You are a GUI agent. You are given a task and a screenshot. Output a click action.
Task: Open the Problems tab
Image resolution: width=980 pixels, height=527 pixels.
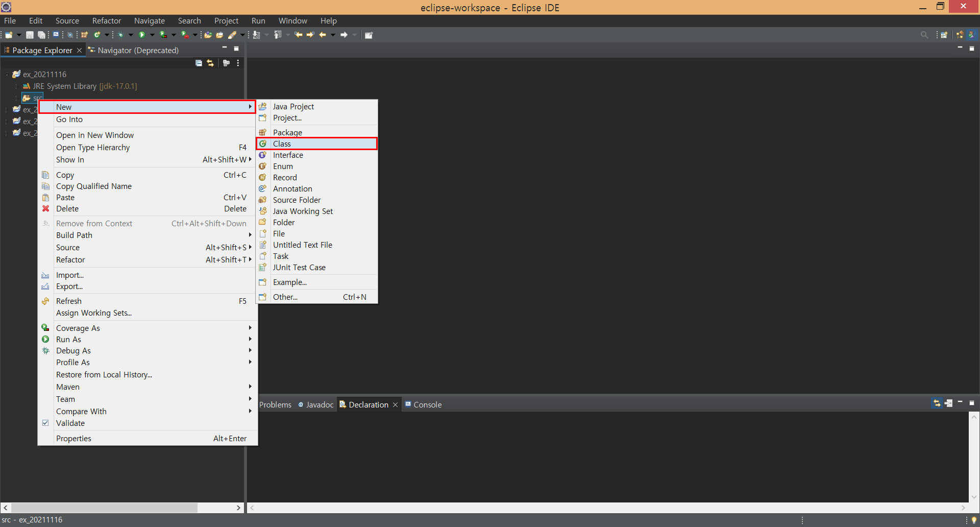click(x=275, y=404)
